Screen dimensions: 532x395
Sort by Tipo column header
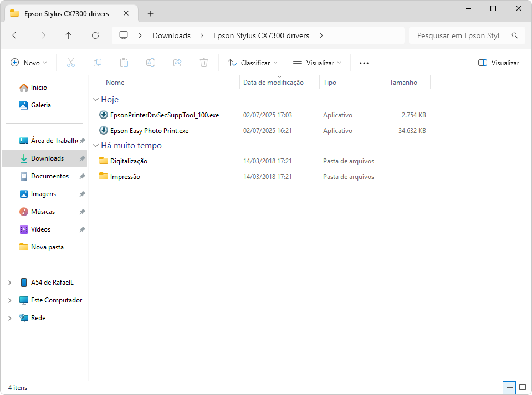(x=329, y=83)
